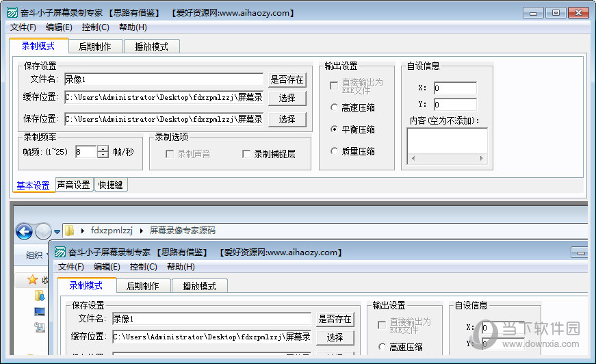Click favorites star icon in Explorer sidebar

(x=33, y=280)
